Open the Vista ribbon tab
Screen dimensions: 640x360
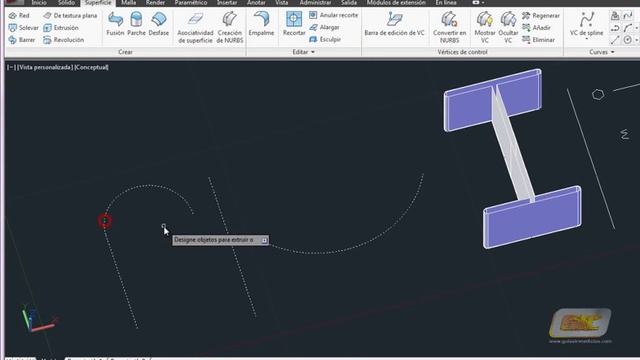coord(281,2)
